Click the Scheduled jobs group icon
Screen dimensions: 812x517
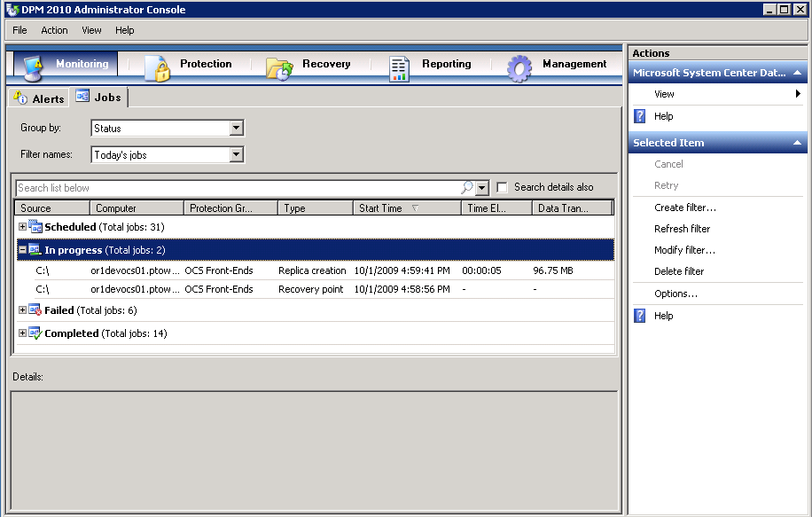(x=35, y=227)
